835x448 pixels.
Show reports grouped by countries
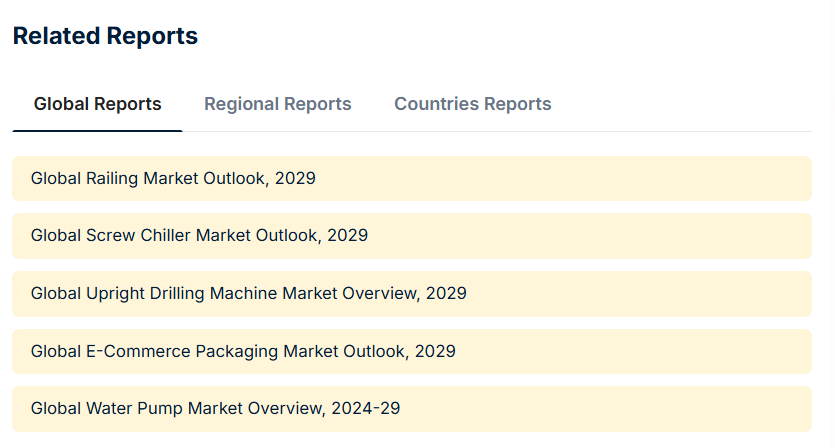[x=472, y=104]
